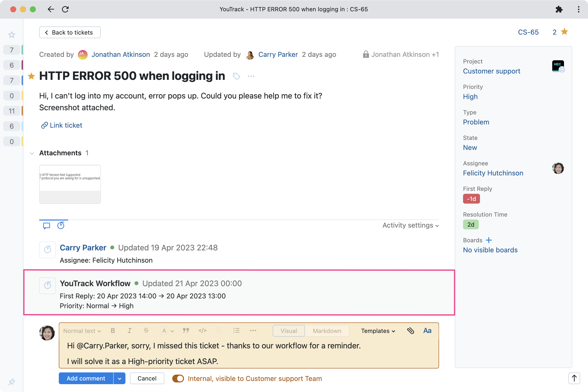The height and width of the screenshot is (392, 588).
Task: Cancel the comment draft
Action: pos(147,379)
